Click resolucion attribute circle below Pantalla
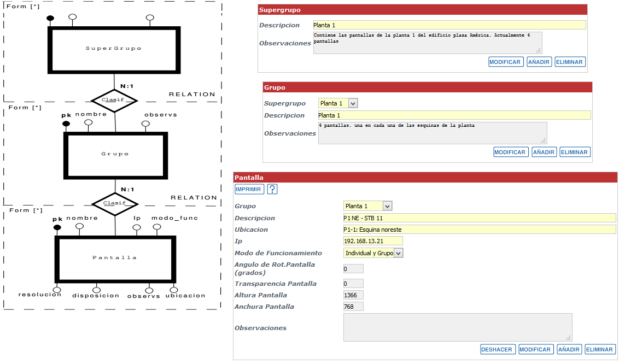Image resolution: width=619 pixels, height=364 pixels. pos(57,290)
